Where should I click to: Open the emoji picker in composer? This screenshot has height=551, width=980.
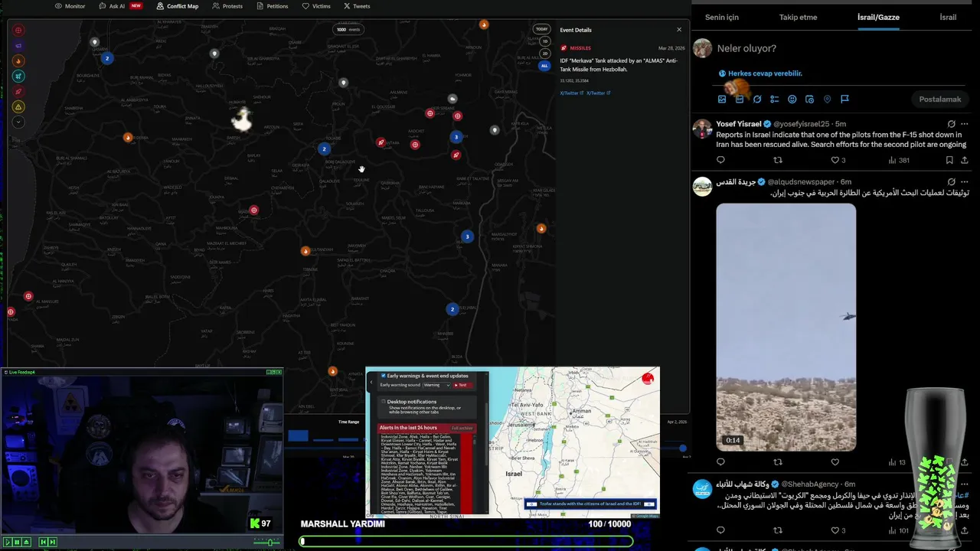click(792, 99)
